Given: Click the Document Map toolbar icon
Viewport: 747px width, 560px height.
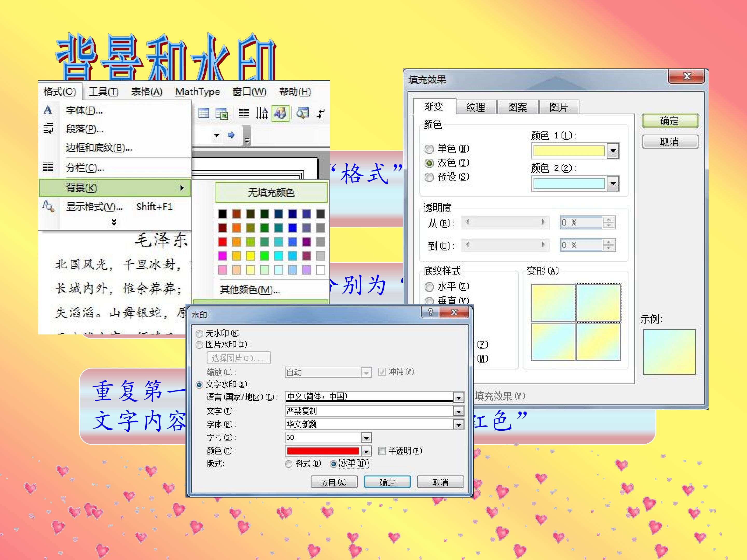Looking at the screenshot, I should 303,113.
